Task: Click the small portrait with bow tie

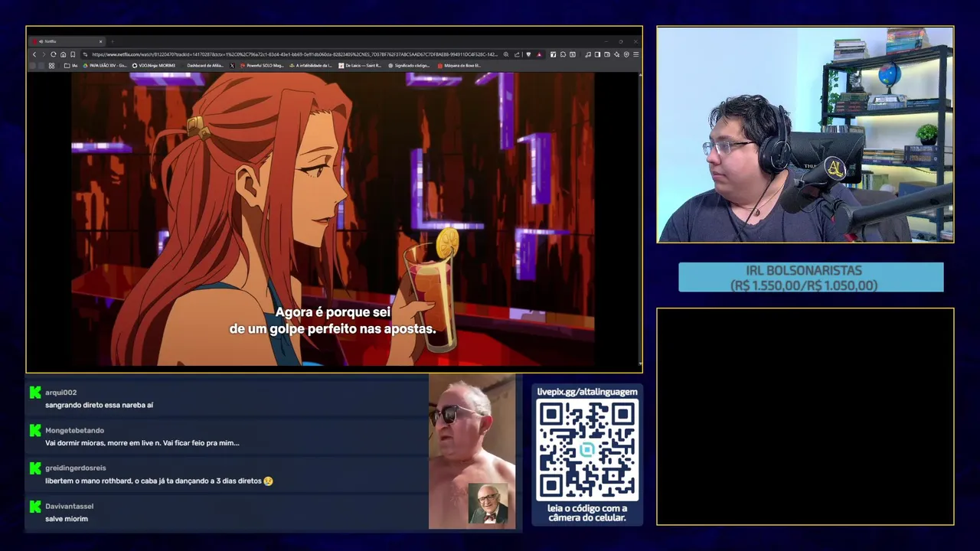Action: coord(488,504)
